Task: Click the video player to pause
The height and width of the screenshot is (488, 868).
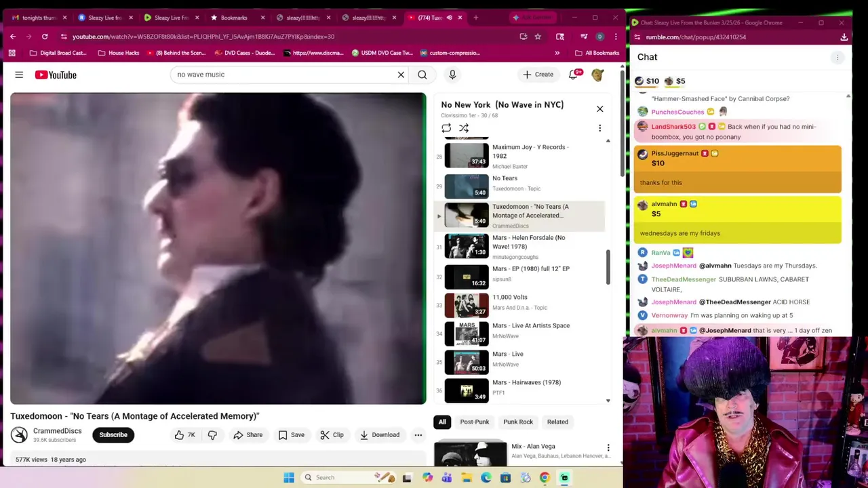Action: 218,248
